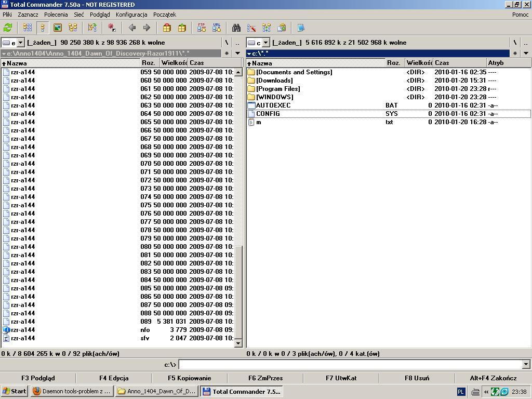Screen dimensions: 532x399
Task: Go to parent directory in right panel
Action: (526, 43)
